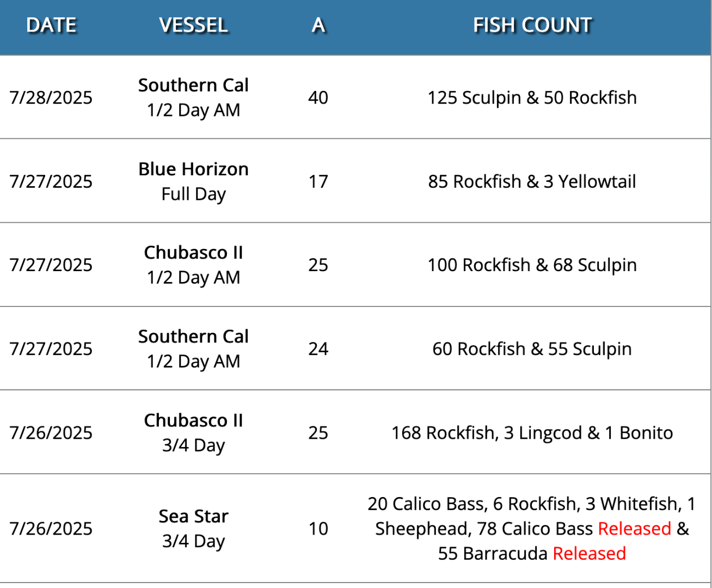The height and width of the screenshot is (588, 712).
Task: Click the VESSEL column header
Action: [x=193, y=25]
